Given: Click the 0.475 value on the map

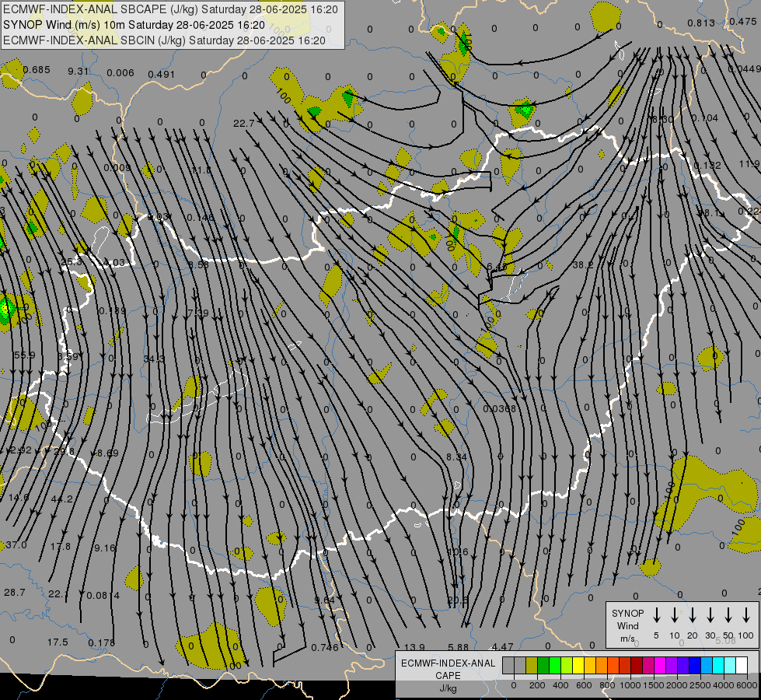Looking at the screenshot, I should (743, 21).
